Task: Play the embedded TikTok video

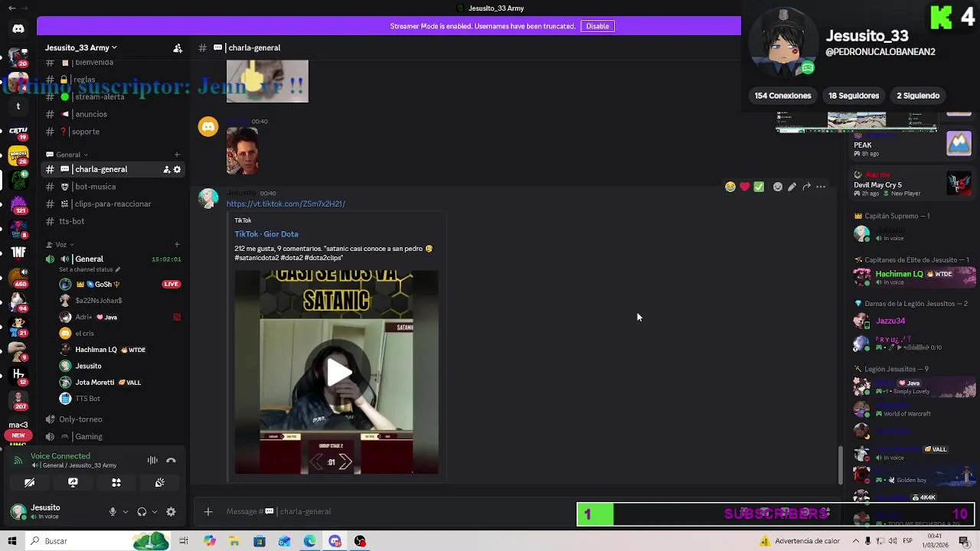Action: (337, 373)
